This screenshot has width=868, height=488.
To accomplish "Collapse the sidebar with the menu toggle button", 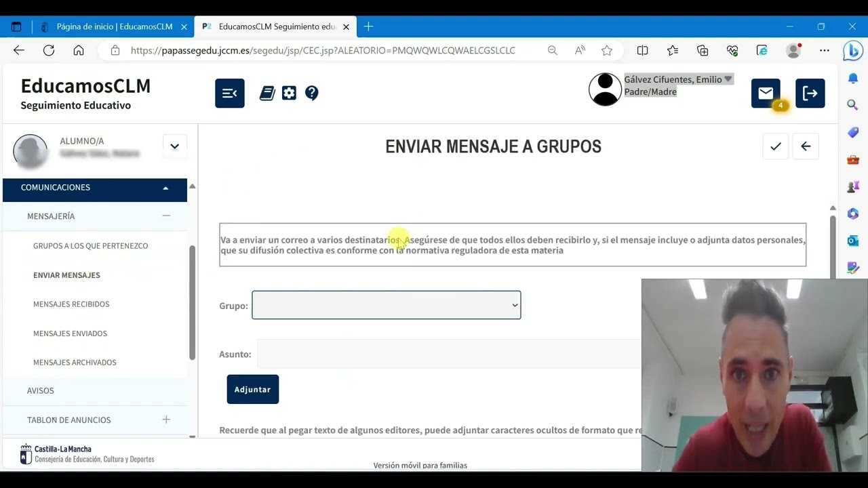I will coord(230,94).
